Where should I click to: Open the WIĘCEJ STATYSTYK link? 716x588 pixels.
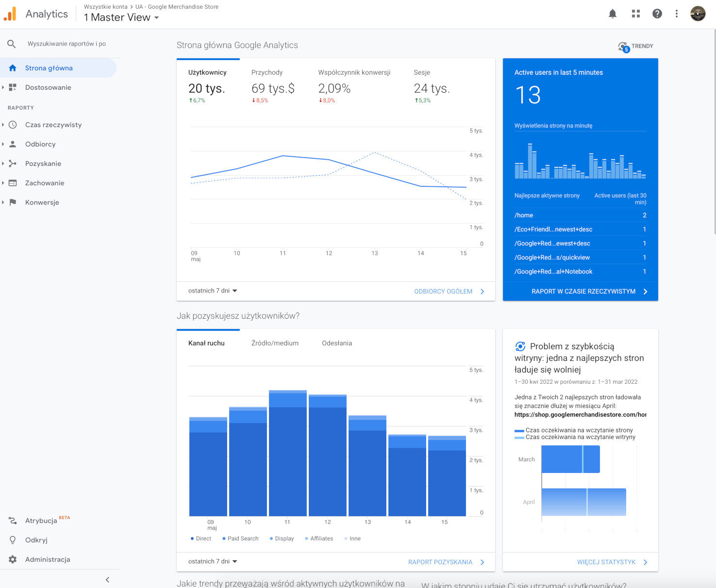pos(612,562)
